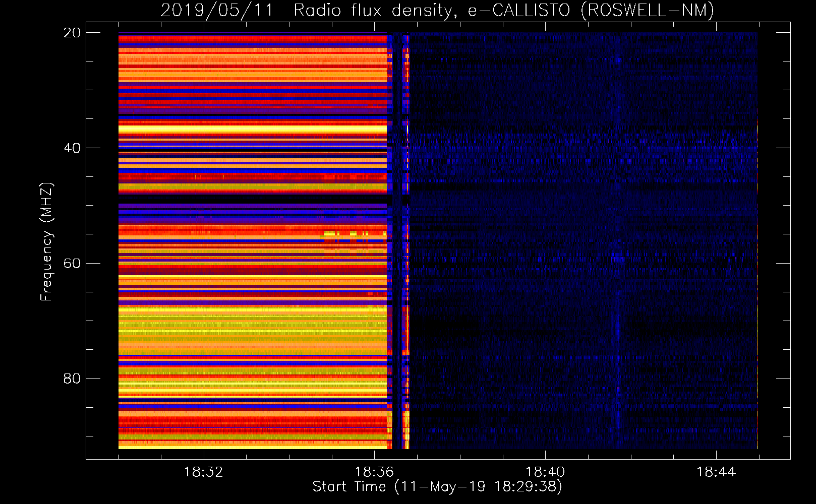Click the 'Frequency (MHZ)' axis label
Image resolution: width=816 pixels, height=504 pixels.
pyautogui.click(x=46, y=242)
